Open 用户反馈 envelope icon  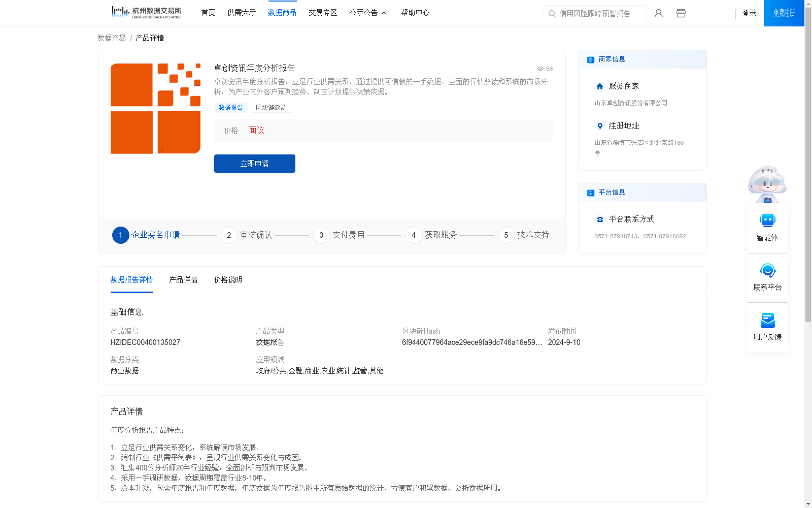[x=768, y=321]
